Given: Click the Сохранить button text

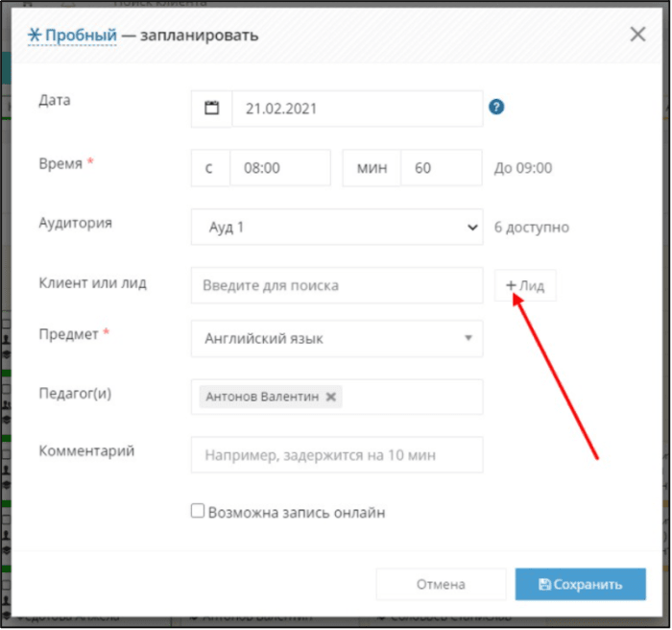Looking at the screenshot, I should tap(588, 584).
